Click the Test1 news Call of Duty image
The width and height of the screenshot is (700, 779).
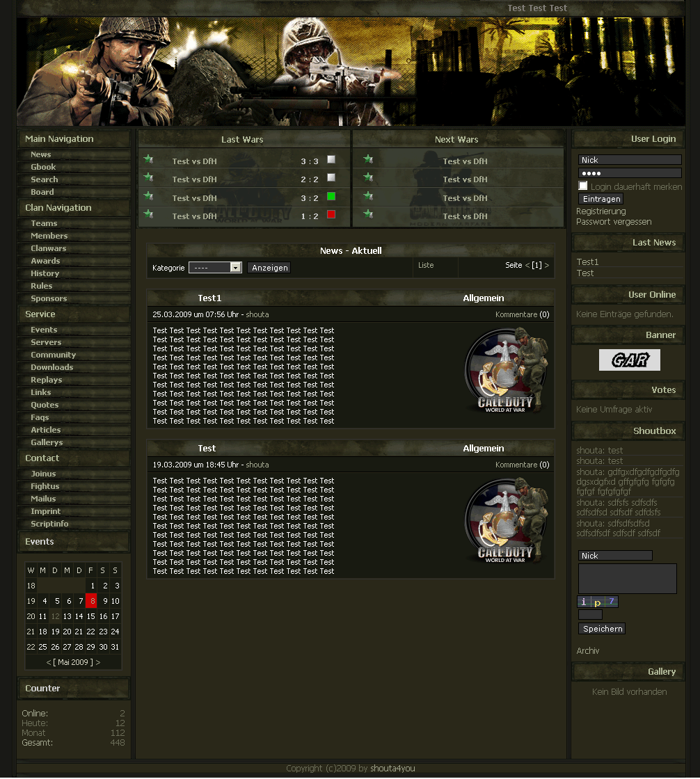pos(506,370)
